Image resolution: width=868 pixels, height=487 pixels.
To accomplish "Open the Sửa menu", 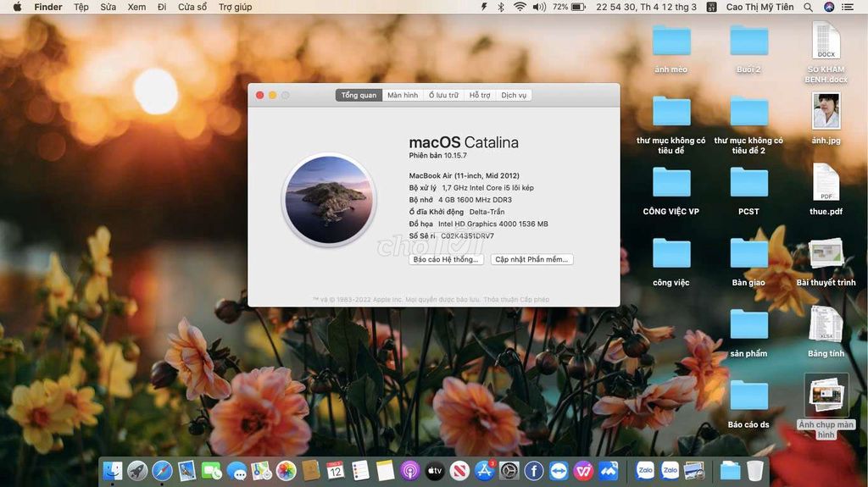I will point(108,7).
